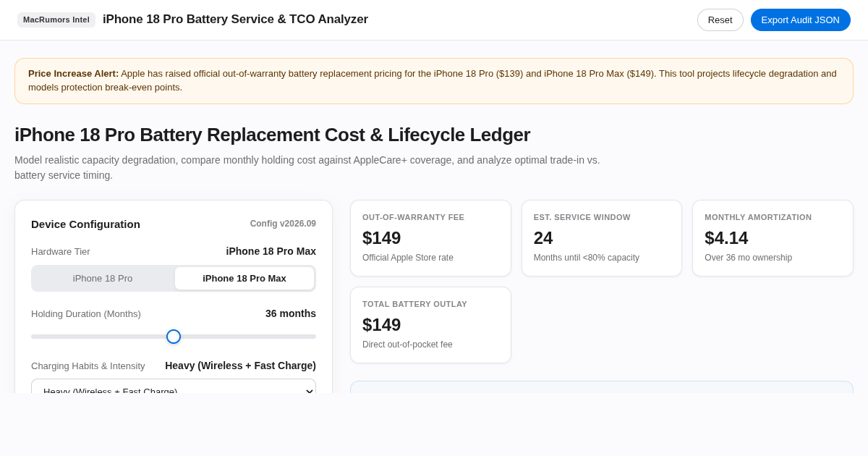Adjust the Holding Duration slider handle
Screen dimensions: 868x456
(x=174, y=337)
